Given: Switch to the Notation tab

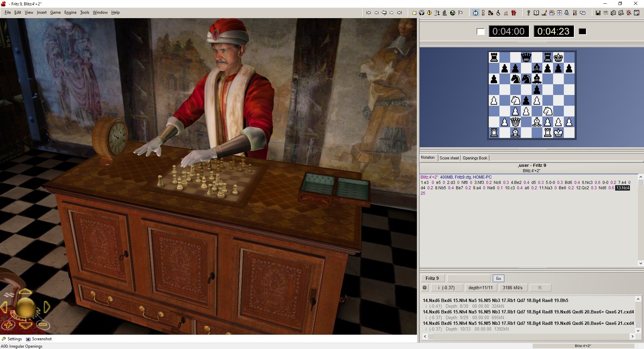Looking at the screenshot, I should tap(428, 157).
